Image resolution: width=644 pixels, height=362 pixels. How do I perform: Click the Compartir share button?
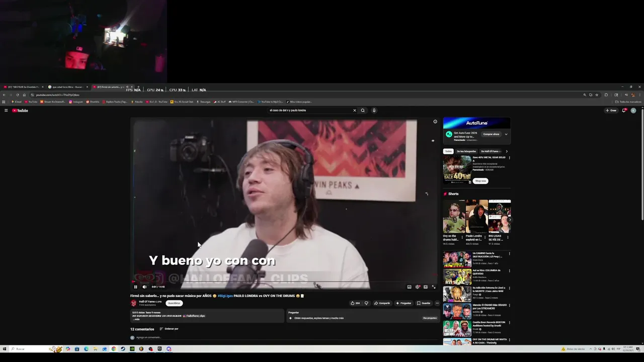(x=382, y=303)
